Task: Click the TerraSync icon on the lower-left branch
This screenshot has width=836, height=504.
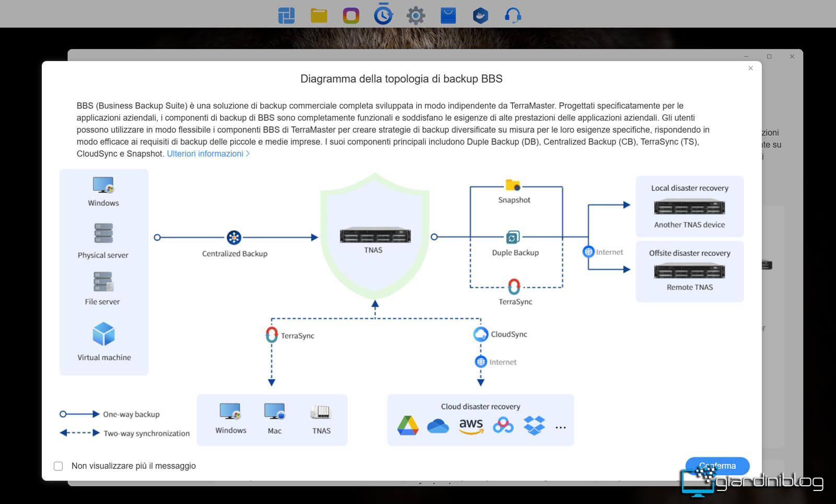Action: pos(272,335)
